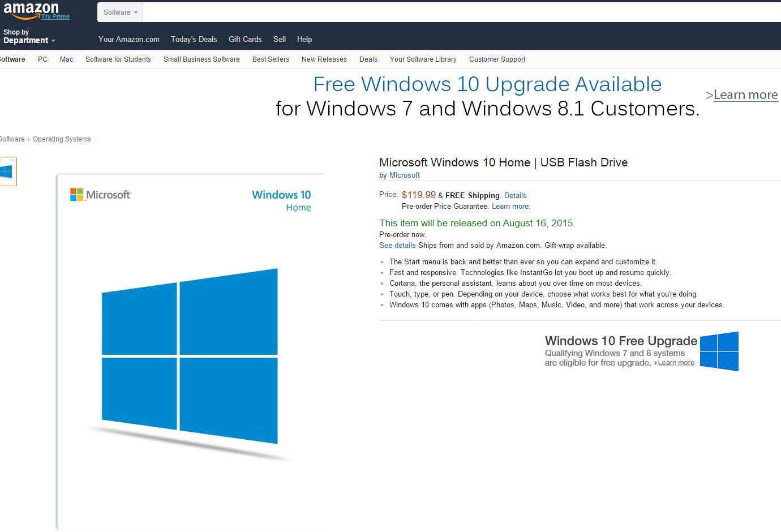Open the Software search category dropdown
Screen dimensions: 781x532
coord(119,12)
